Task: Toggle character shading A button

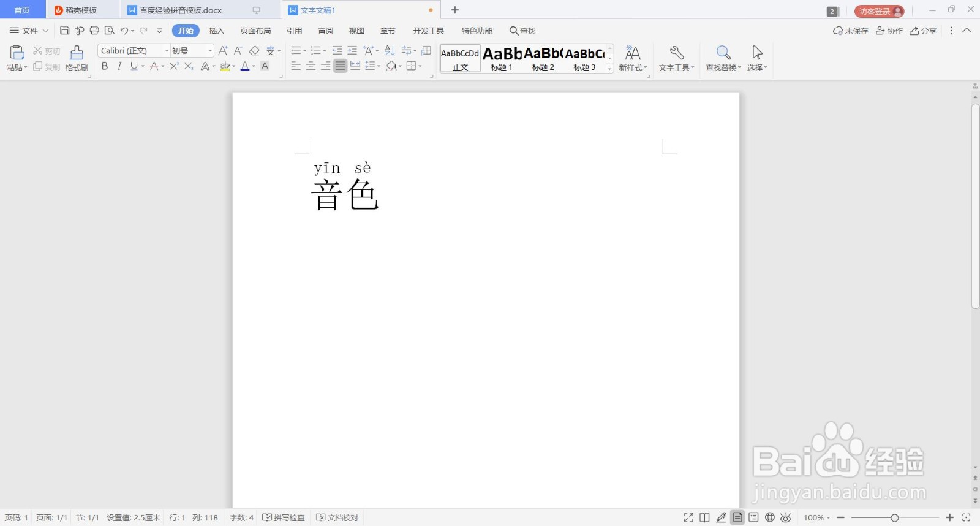Action: 265,66
